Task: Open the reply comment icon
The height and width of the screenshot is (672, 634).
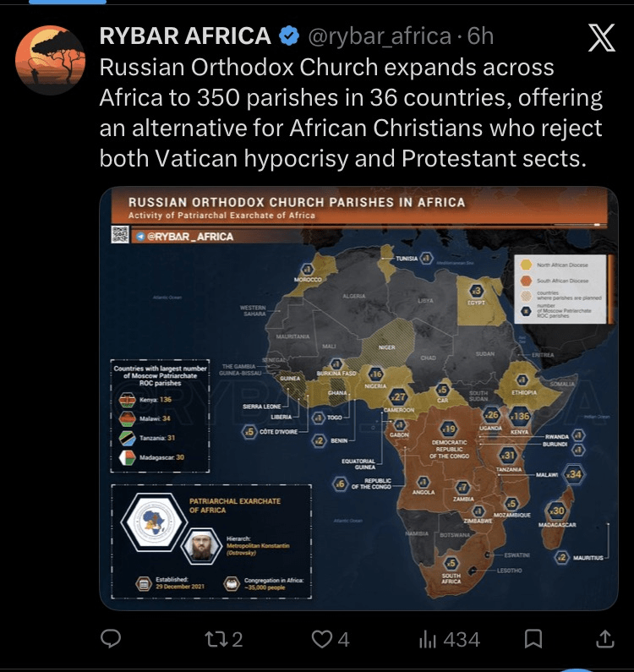Action: (x=111, y=639)
